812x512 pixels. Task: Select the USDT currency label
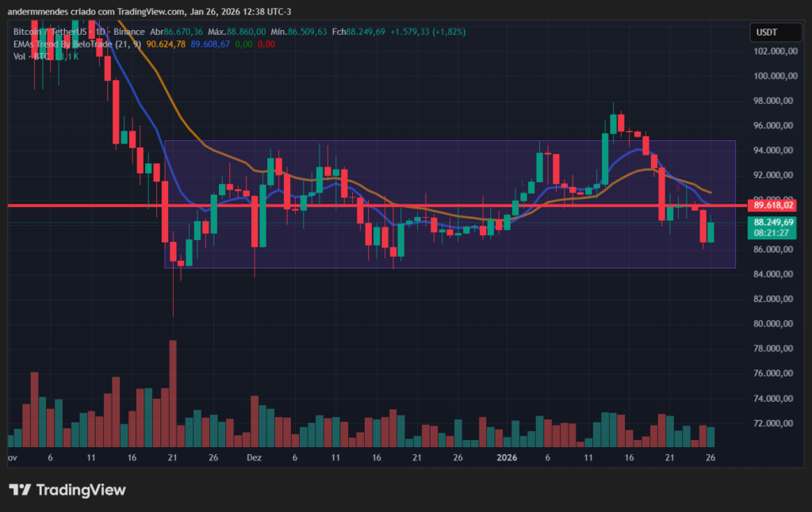[x=775, y=32]
